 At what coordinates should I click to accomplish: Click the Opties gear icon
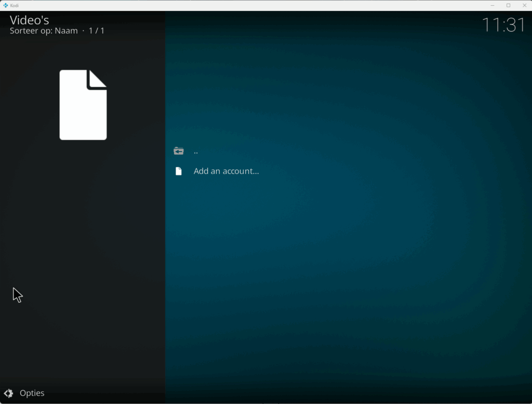tap(8, 393)
